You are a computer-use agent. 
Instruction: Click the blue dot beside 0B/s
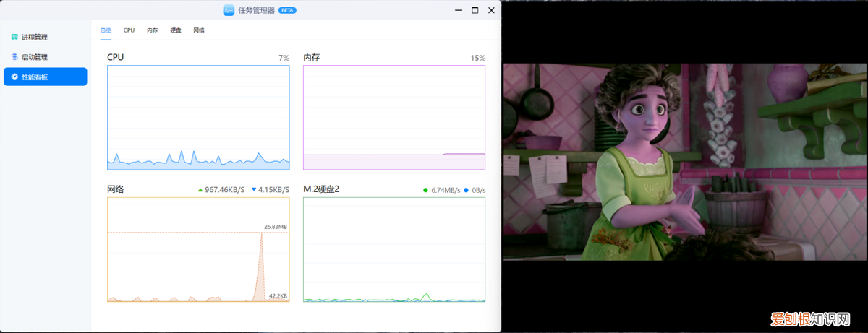click(467, 191)
